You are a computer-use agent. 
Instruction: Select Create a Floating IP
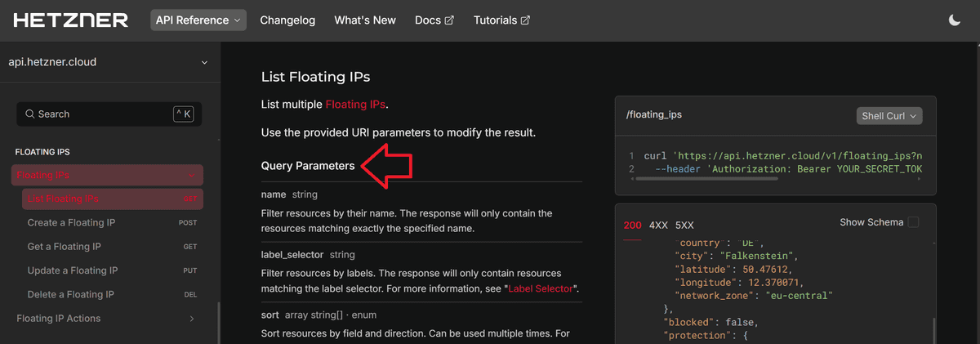point(113,222)
